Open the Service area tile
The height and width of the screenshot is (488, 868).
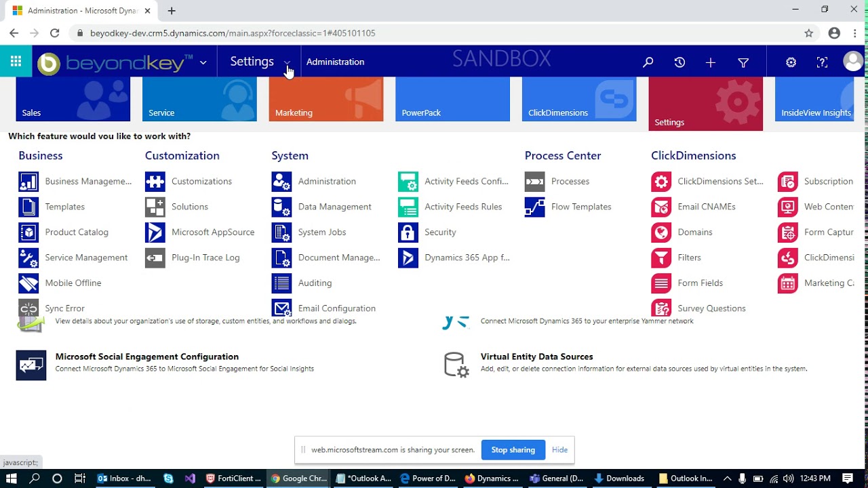pyautogui.click(x=199, y=99)
